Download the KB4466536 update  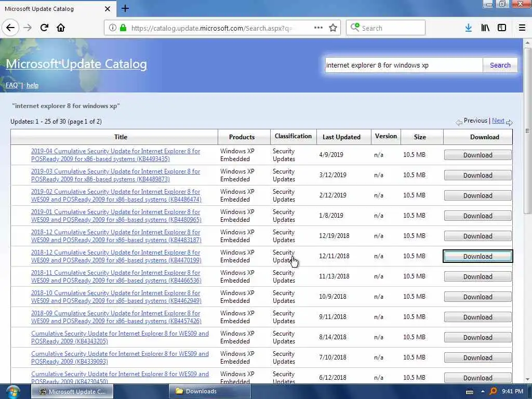pos(478,277)
